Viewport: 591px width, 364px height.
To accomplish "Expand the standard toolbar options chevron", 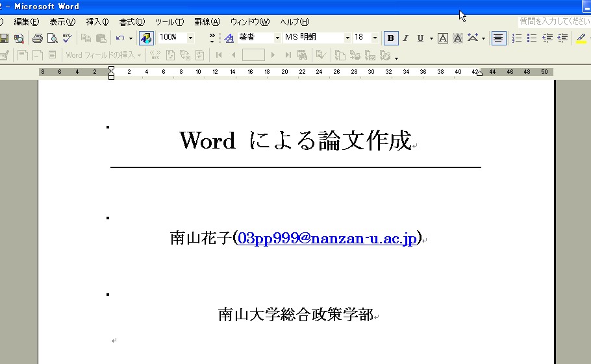I will [212, 38].
